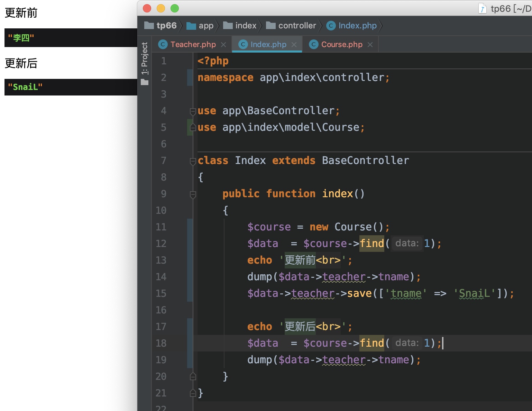The height and width of the screenshot is (411, 532).
Task: Click the index function name on line 9
Action: pyautogui.click(x=338, y=194)
